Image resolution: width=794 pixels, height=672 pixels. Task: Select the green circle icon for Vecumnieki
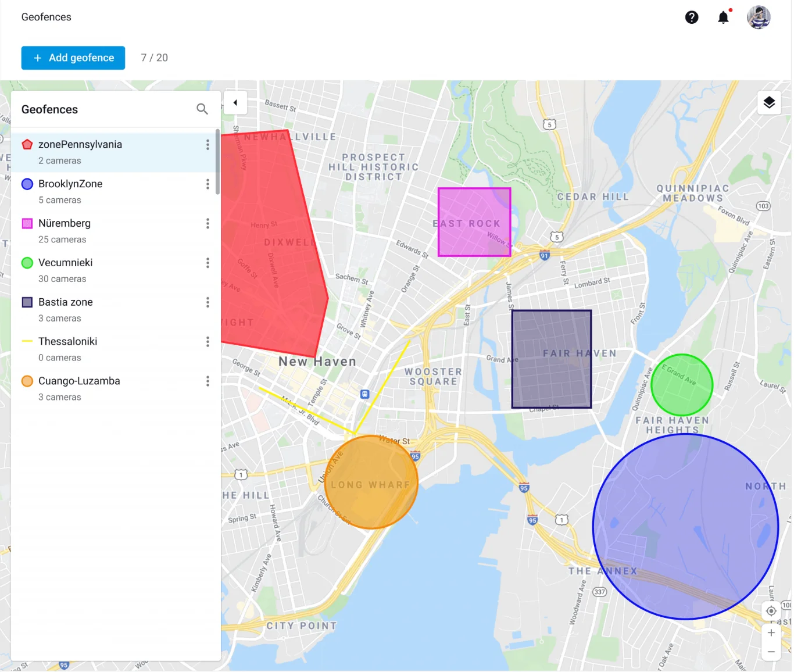click(27, 263)
